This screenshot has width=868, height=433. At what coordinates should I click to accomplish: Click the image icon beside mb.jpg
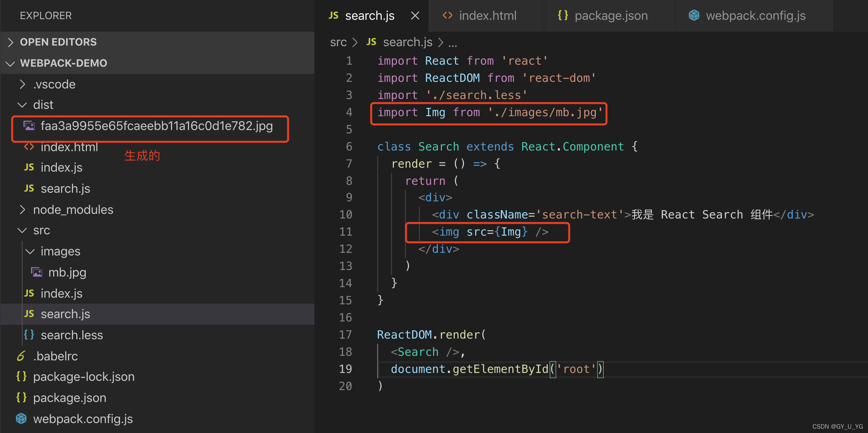click(x=37, y=272)
